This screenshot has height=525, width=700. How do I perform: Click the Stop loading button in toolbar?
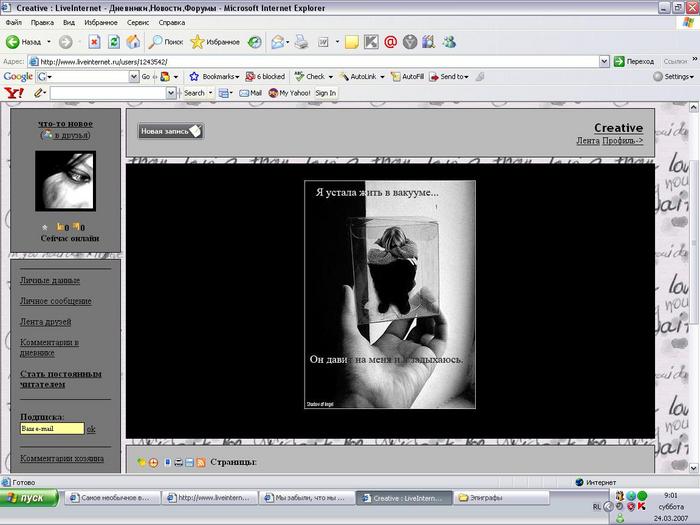94,42
